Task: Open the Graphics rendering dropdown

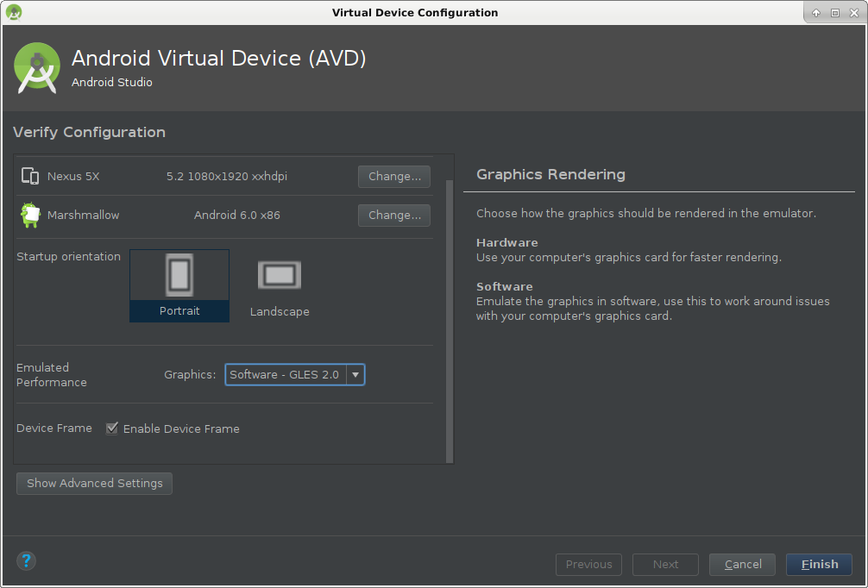Action: [x=294, y=374]
